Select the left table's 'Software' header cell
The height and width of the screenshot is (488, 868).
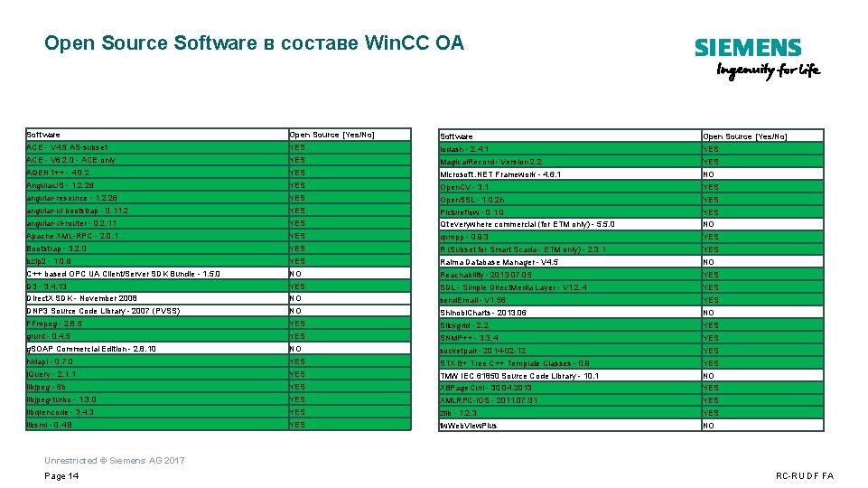[x=157, y=135]
